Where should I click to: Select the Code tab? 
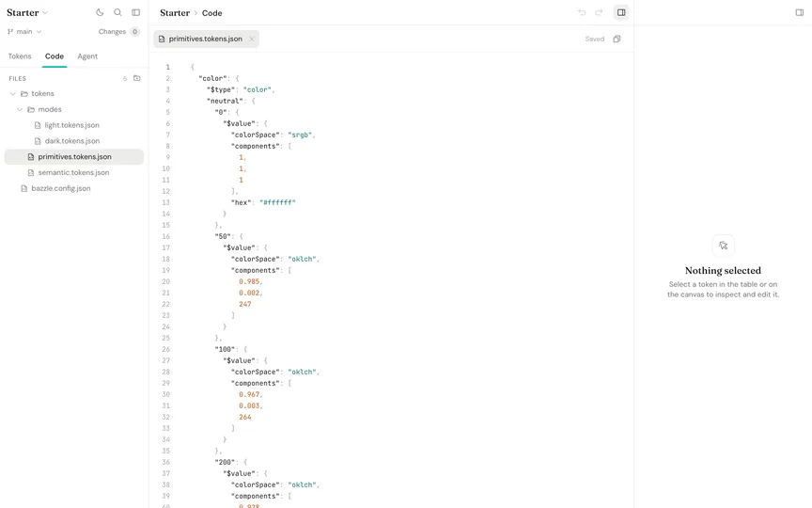click(55, 56)
